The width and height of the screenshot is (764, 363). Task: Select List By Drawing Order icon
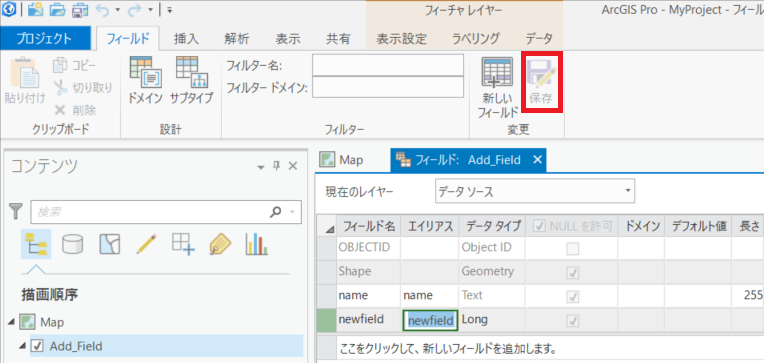[x=37, y=244]
